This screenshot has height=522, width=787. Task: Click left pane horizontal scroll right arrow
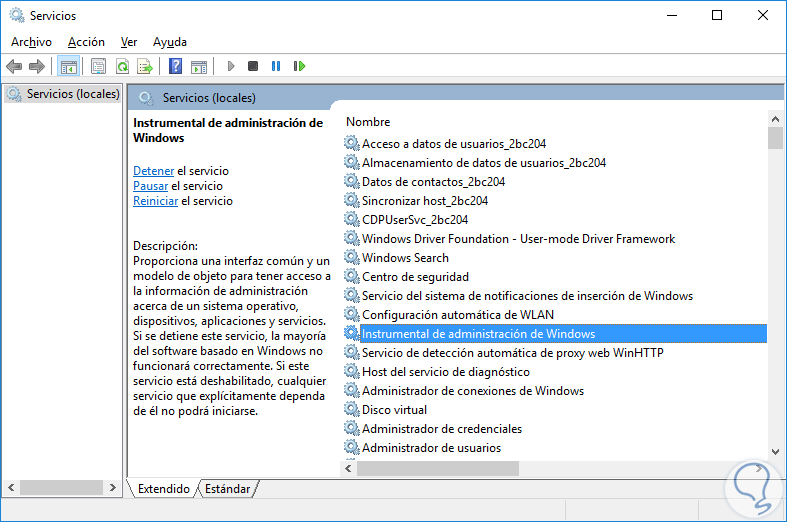pyautogui.click(x=112, y=487)
